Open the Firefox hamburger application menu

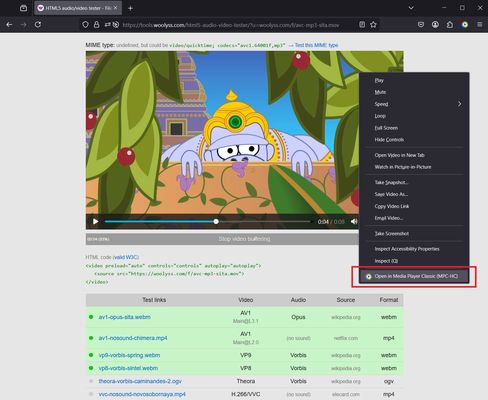tap(480, 24)
